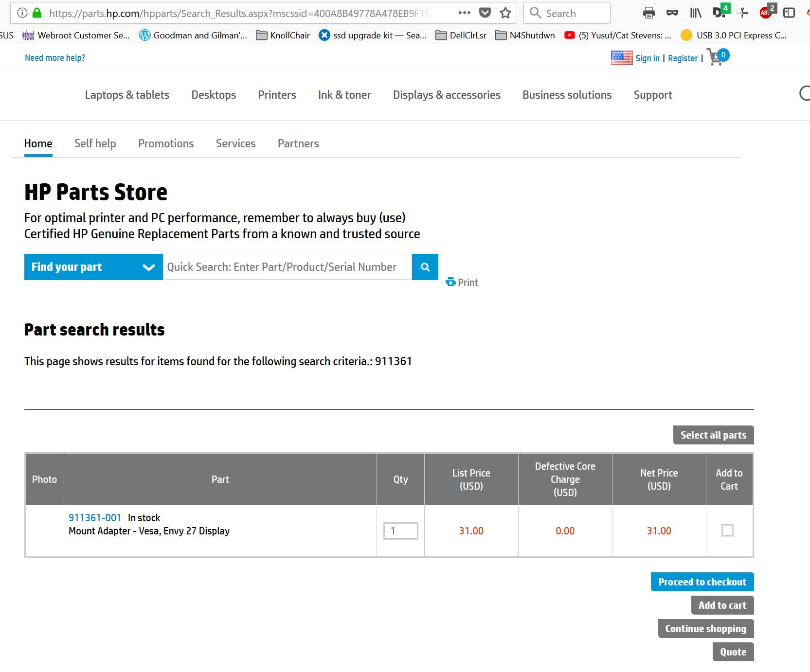Image resolution: width=810 pixels, height=672 pixels.
Task: Switch to Self help tab
Action: [x=95, y=143]
